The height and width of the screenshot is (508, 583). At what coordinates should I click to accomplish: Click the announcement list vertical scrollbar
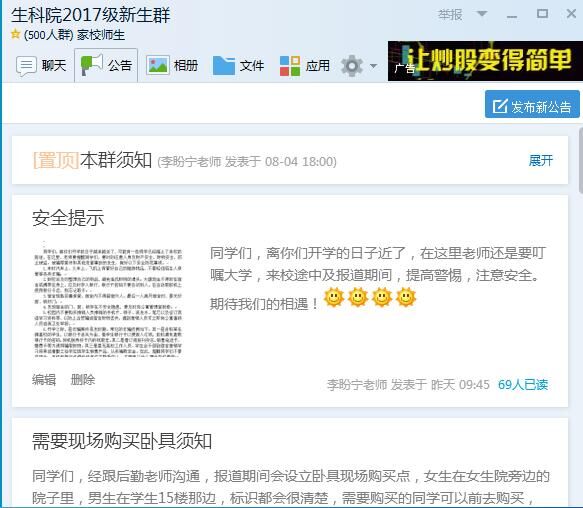click(x=581, y=160)
